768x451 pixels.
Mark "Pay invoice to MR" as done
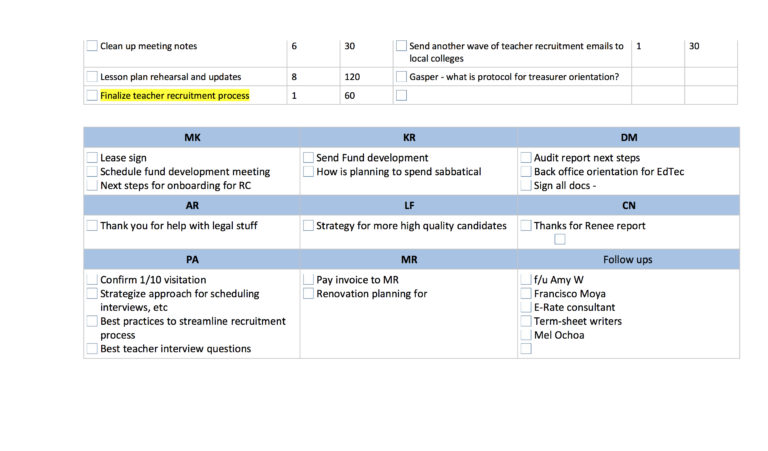(x=308, y=280)
